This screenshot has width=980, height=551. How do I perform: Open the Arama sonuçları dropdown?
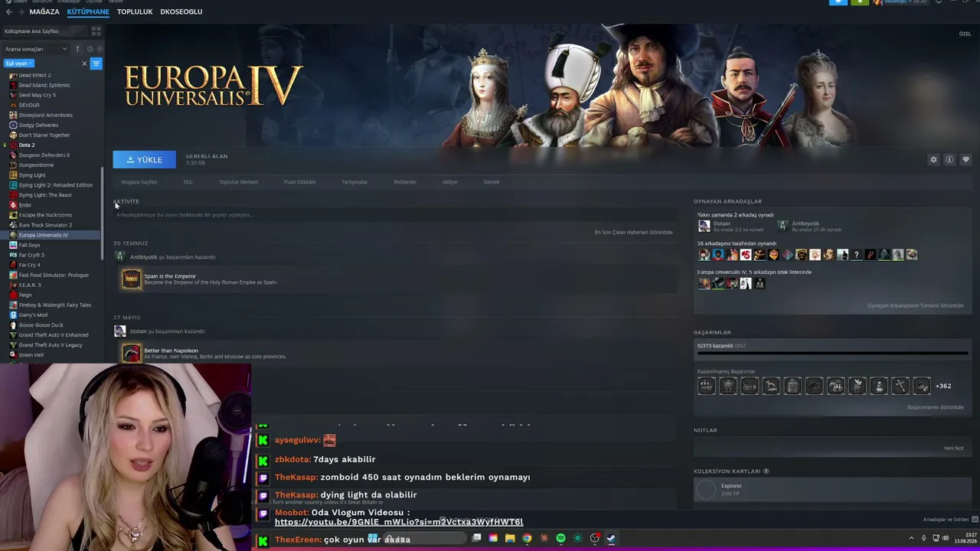tap(36, 49)
